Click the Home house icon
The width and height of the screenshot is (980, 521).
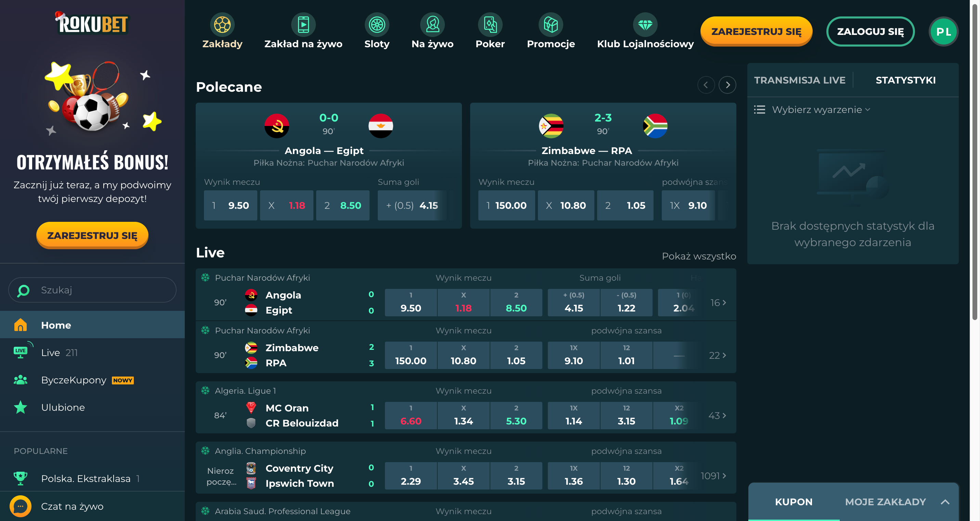point(21,325)
